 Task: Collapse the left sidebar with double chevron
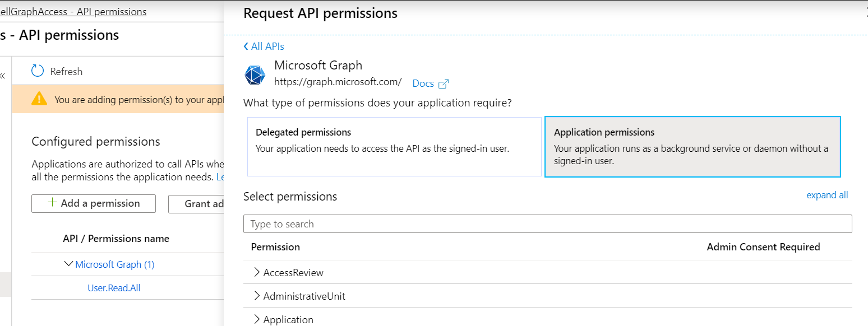click(2, 76)
